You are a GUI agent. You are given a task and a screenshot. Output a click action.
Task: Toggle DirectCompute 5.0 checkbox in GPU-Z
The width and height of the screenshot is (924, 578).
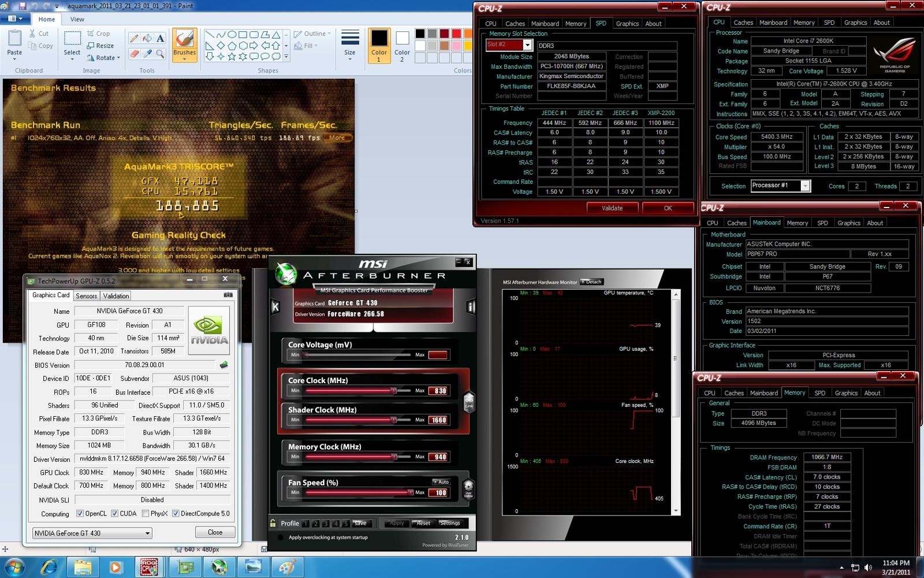176,513
